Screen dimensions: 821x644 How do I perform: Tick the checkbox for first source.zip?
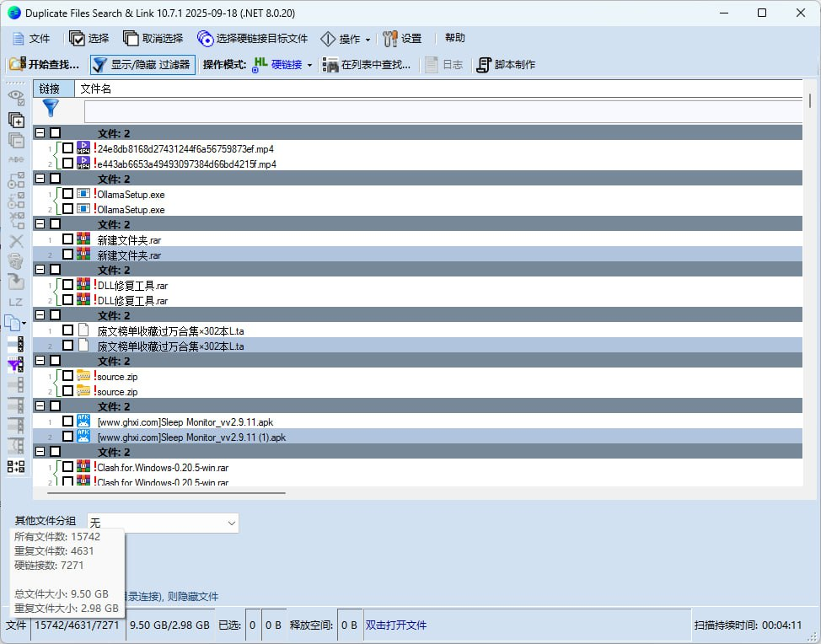click(x=67, y=376)
